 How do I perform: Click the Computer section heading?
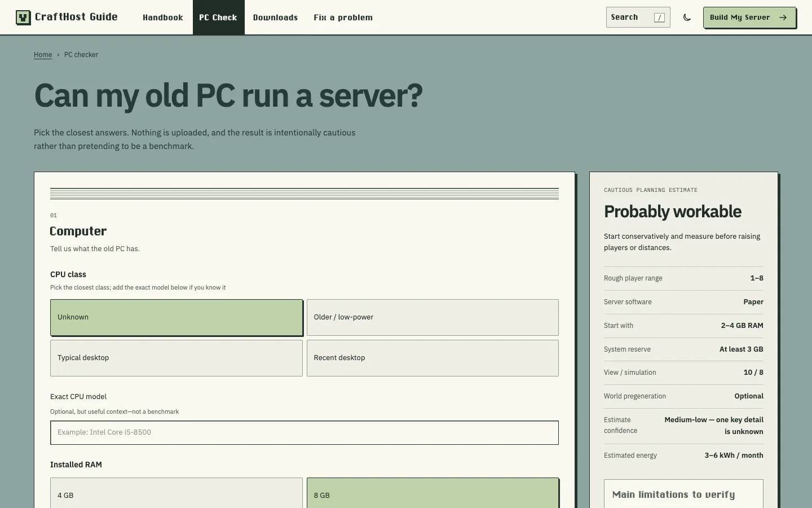[78, 231]
